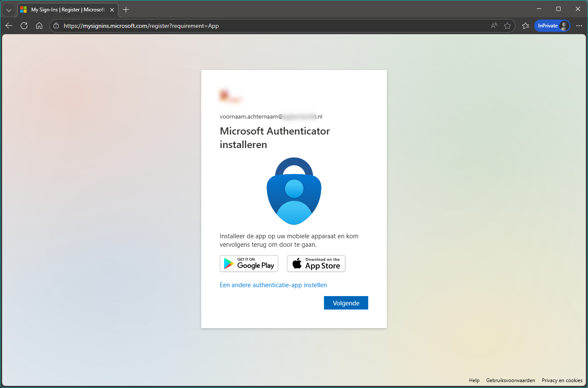
Task: Open the Favorites list icon
Action: 526,26
